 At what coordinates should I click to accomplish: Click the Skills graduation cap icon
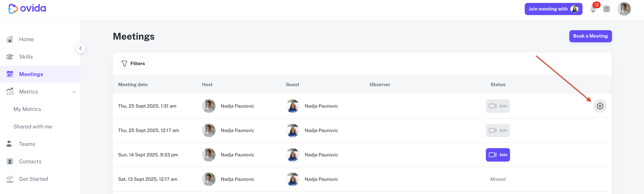[x=10, y=57]
